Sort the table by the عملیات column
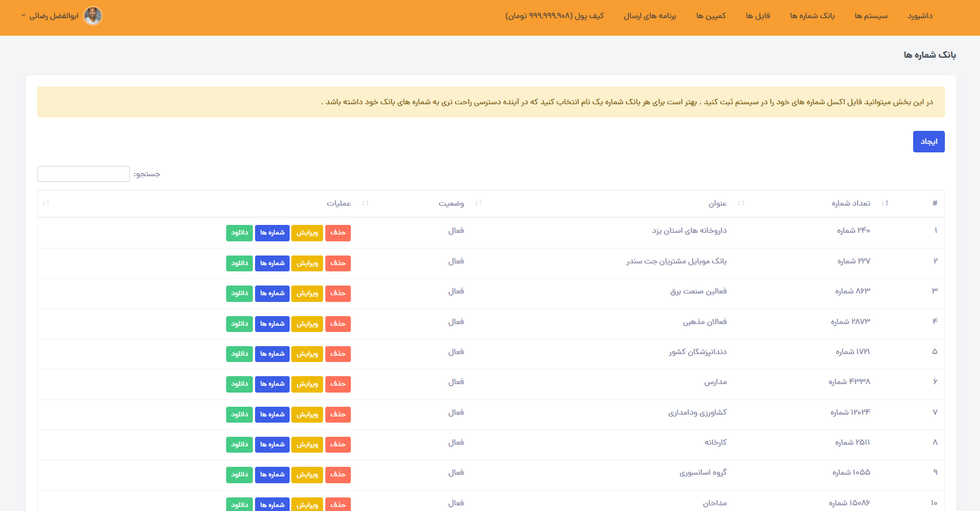The width and height of the screenshot is (980, 511). 340,203
